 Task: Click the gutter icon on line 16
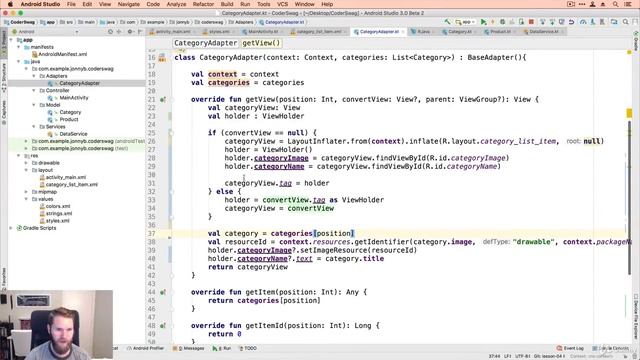pyautogui.click(x=162, y=58)
